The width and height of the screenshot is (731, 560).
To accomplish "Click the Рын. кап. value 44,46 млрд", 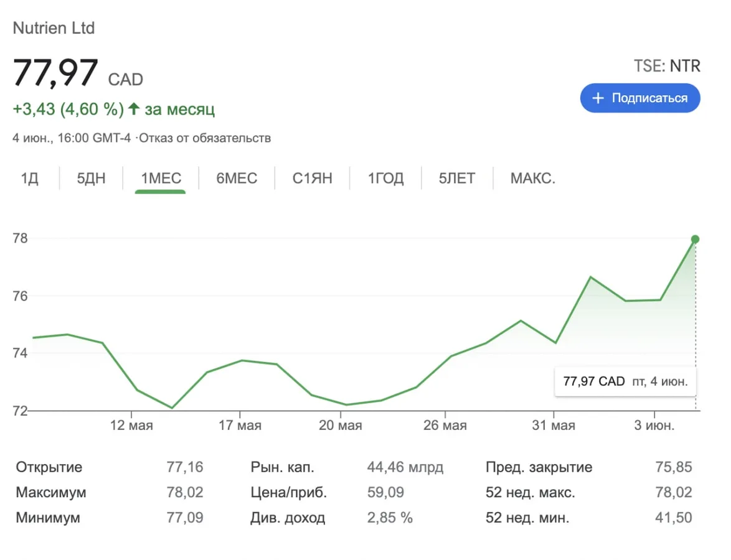I will coord(405,467).
